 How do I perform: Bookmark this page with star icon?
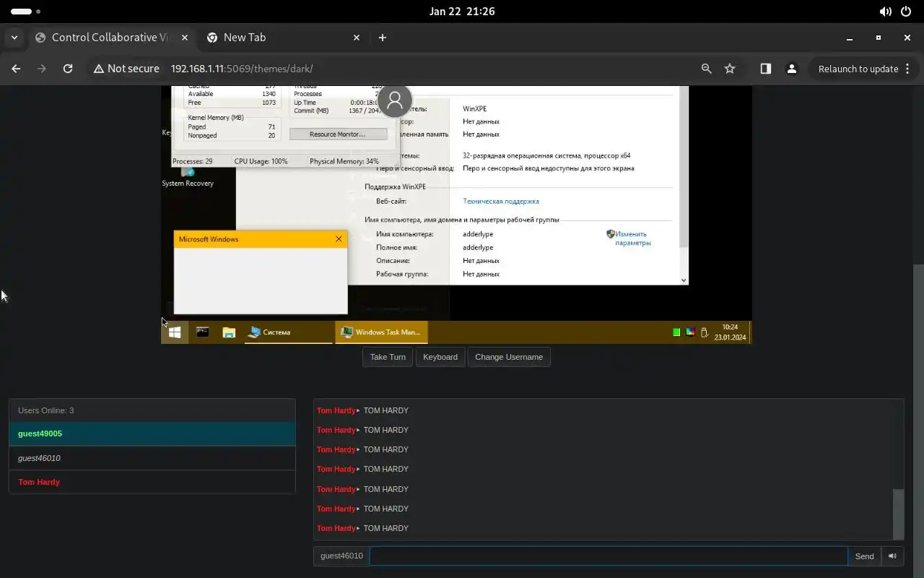pyautogui.click(x=730, y=69)
